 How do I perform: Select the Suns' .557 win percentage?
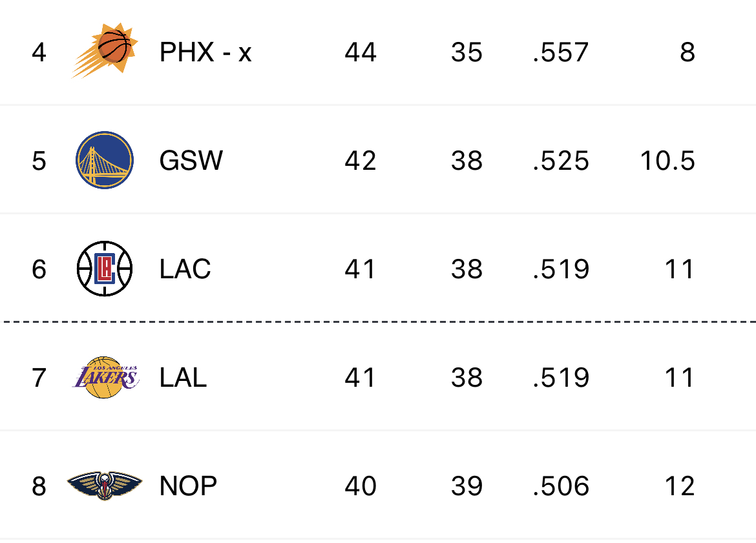coord(562,52)
